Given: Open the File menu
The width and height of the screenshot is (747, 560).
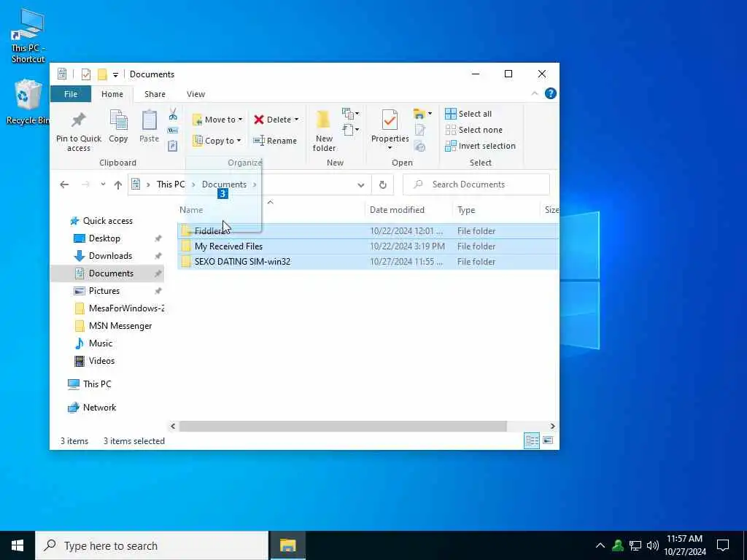Looking at the screenshot, I should click(71, 94).
